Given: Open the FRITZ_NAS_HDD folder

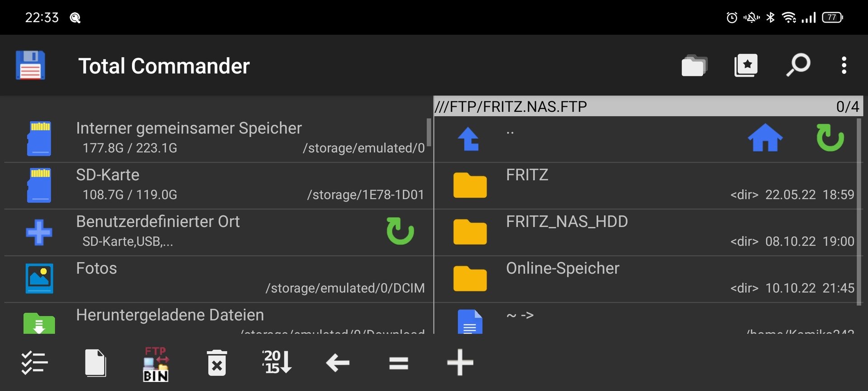Looking at the screenshot, I should click(567, 222).
